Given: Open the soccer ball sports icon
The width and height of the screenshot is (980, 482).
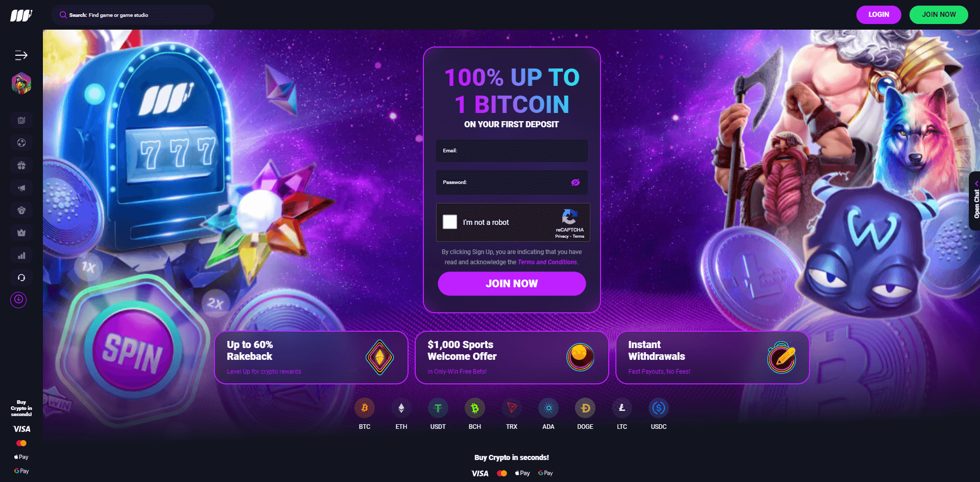Looking at the screenshot, I should pos(21,143).
